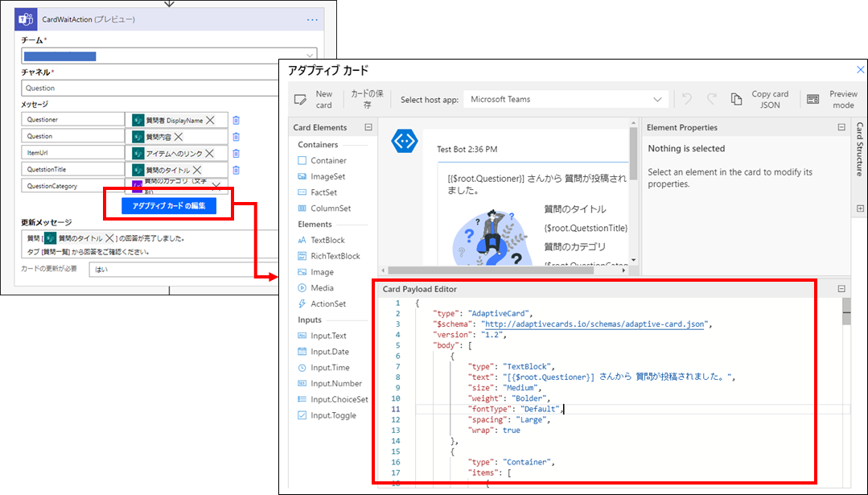
Task: Click the QuestionCategory key field
Action: [73, 186]
